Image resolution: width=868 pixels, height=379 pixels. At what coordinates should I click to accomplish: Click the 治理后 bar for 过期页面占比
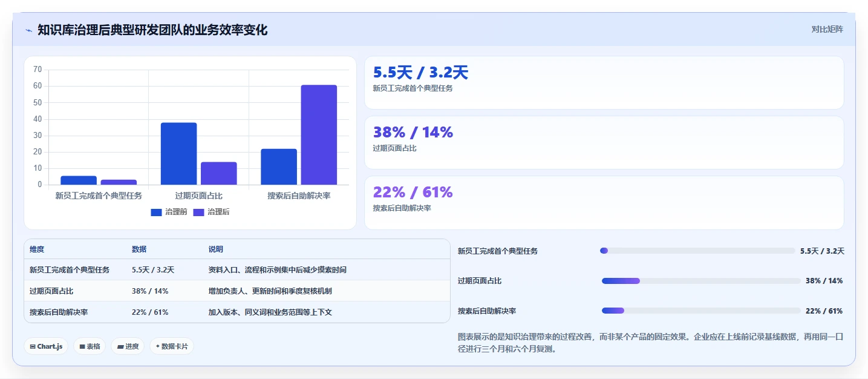[x=218, y=173]
